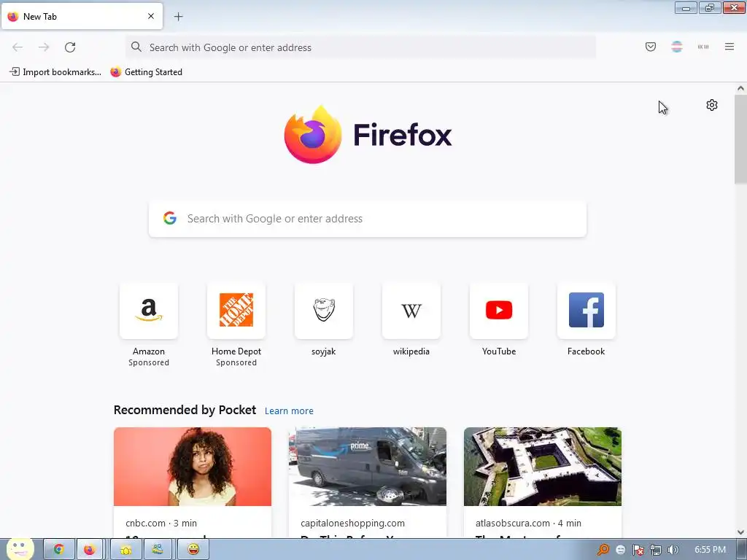Click the Recommended by Pocket heading

pos(185,410)
